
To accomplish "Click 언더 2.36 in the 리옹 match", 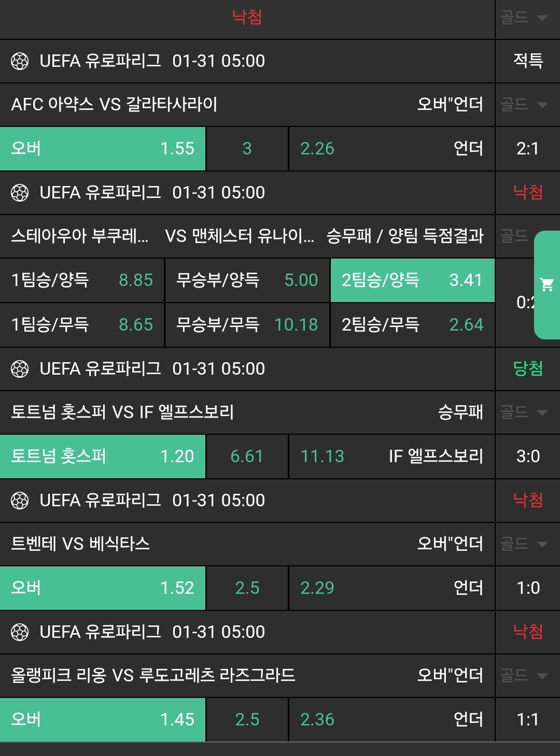I will [x=391, y=720].
